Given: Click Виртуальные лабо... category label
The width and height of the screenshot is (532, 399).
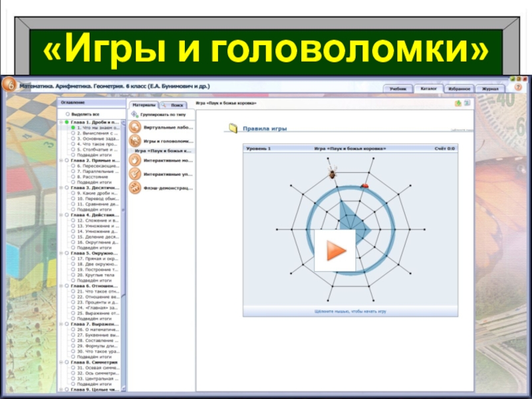Looking at the screenshot, I should (168, 128).
